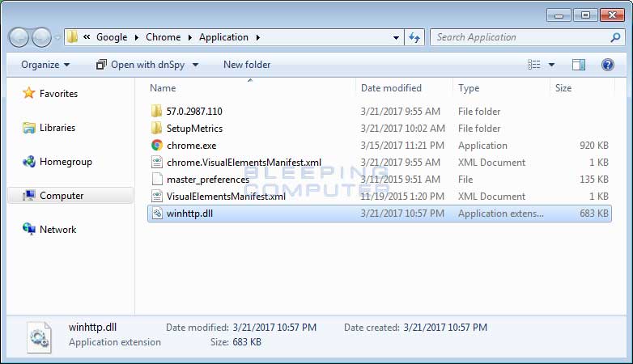Viewport: 633px width, 364px height.
Task: Maximize the Explorer window
Action: tap(585, 15)
